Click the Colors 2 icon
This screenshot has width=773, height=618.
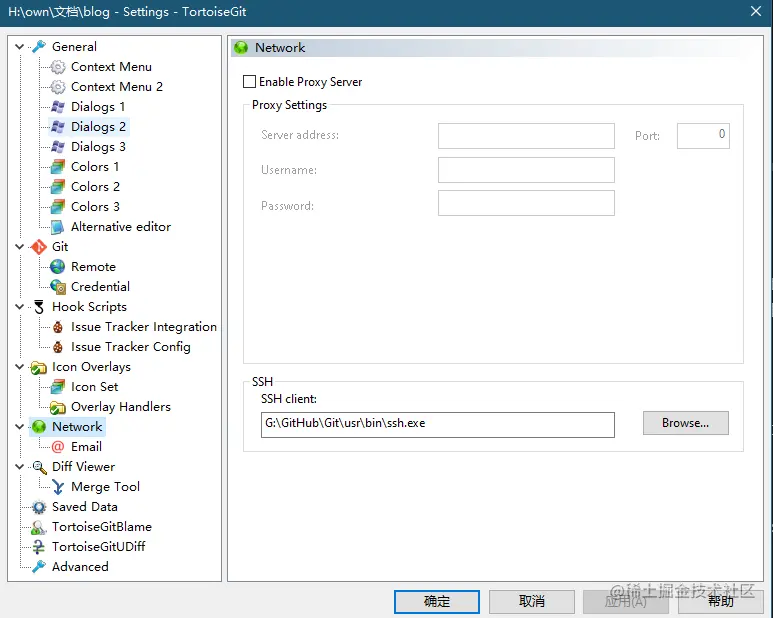tap(58, 187)
